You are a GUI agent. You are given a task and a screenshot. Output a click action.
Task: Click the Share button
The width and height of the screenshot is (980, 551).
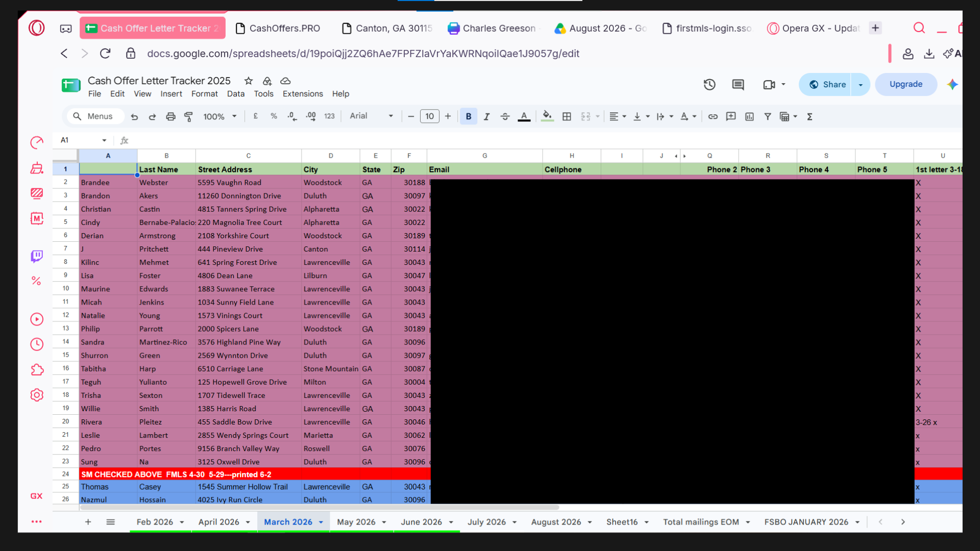click(x=827, y=85)
